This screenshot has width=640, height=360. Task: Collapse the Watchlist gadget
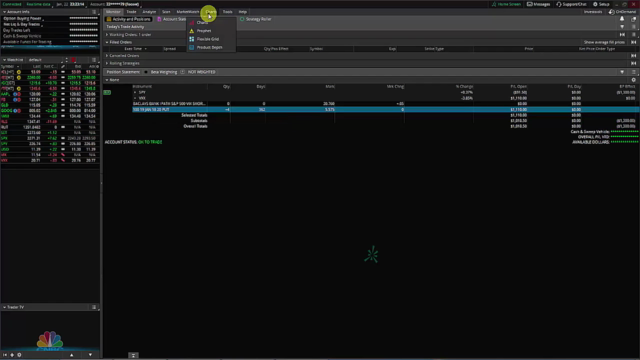(x=4, y=60)
